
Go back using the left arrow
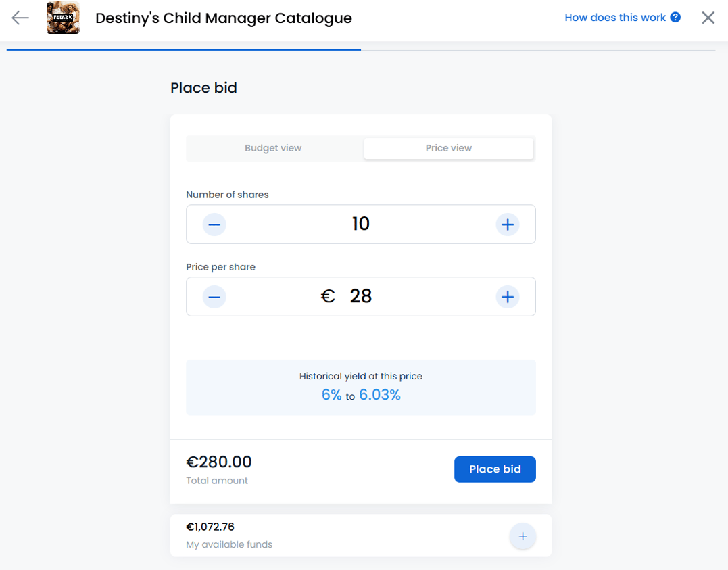pyautogui.click(x=20, y=18)
